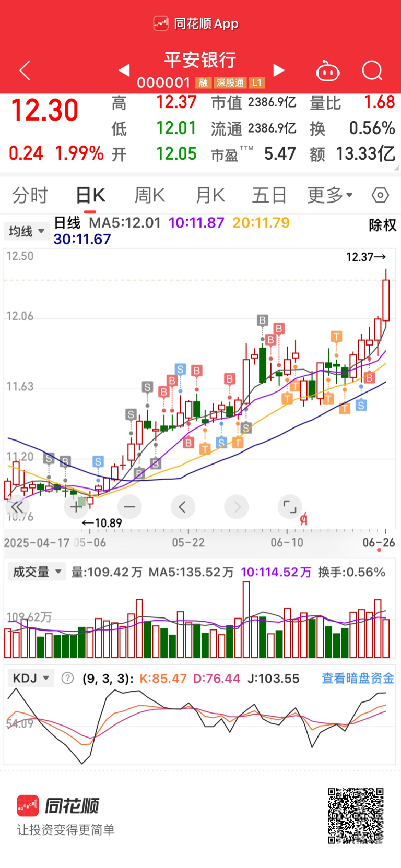Expand the 更多 dropdown
Viewport: 401px width, 868px height.
tap(330, 196)
